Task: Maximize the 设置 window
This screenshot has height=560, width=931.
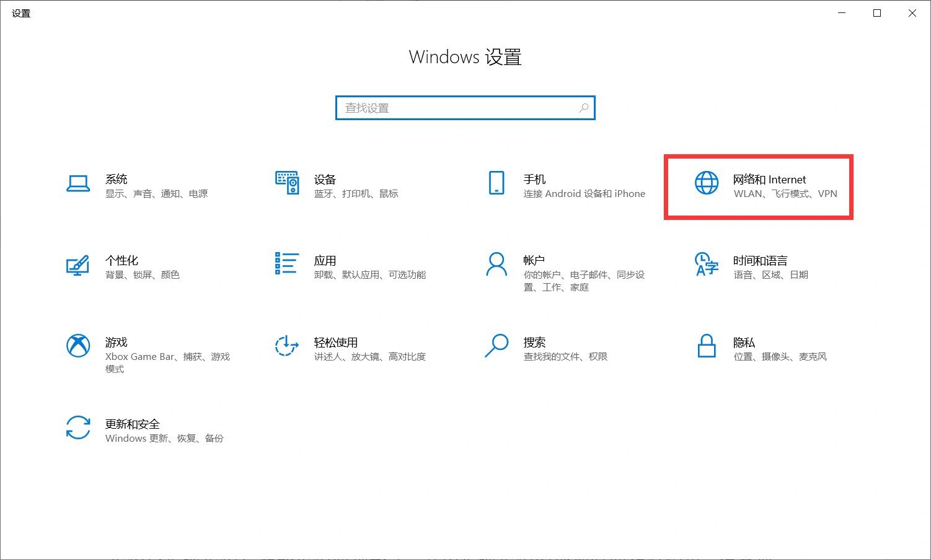Action: pos(877,13)
